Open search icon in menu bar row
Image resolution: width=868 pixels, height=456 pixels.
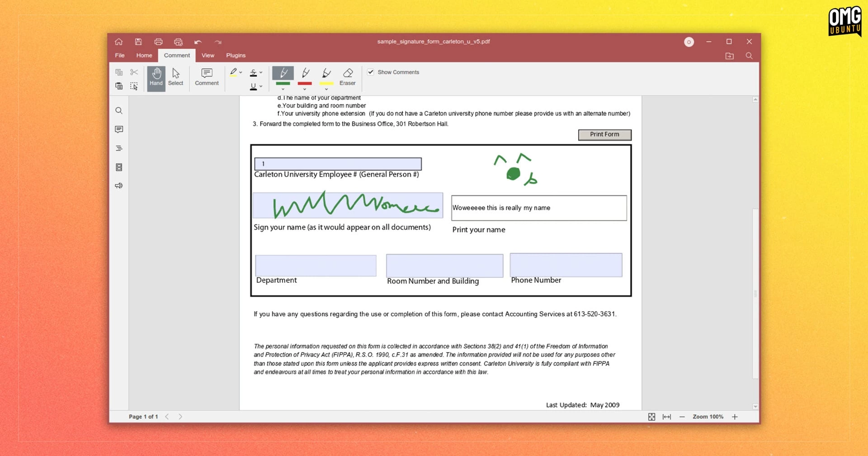point(749,56)
